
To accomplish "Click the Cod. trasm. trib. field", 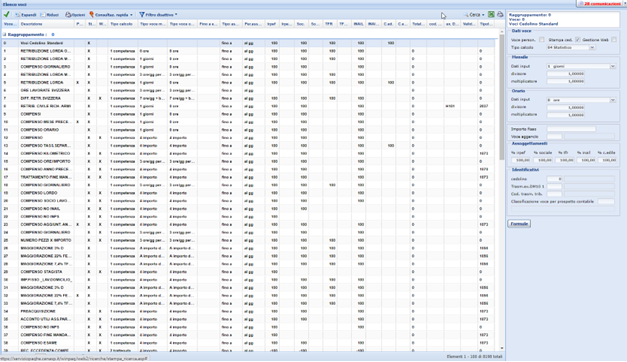I will 554,194.
